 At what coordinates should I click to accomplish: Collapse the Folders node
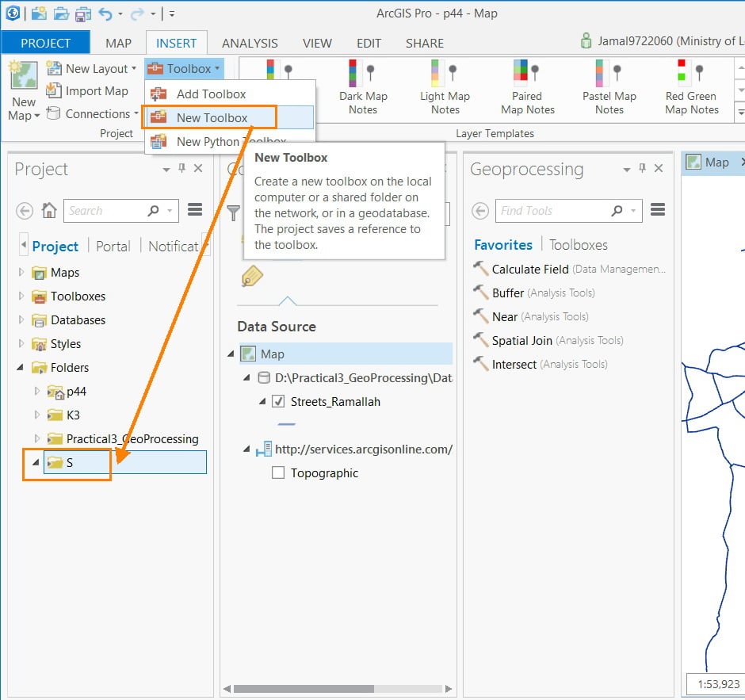(x=21, y=367)
